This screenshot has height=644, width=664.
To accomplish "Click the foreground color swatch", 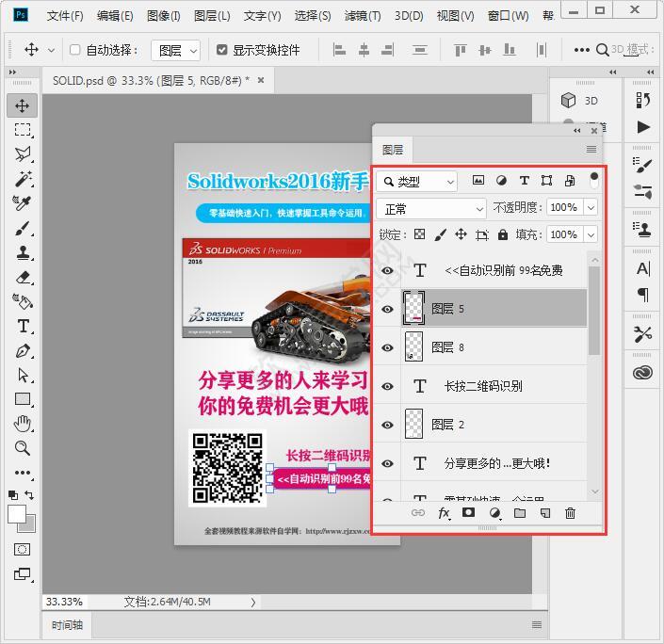I will tap(17, 514).
